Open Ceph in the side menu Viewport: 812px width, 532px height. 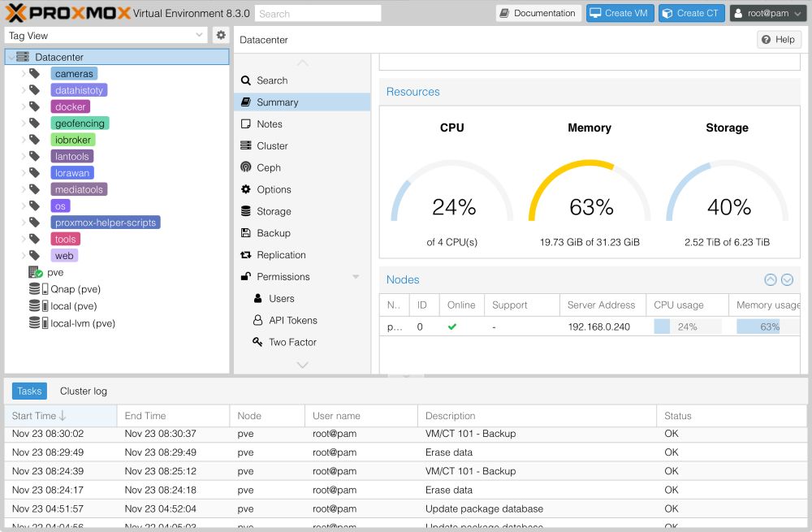point(302,168)
